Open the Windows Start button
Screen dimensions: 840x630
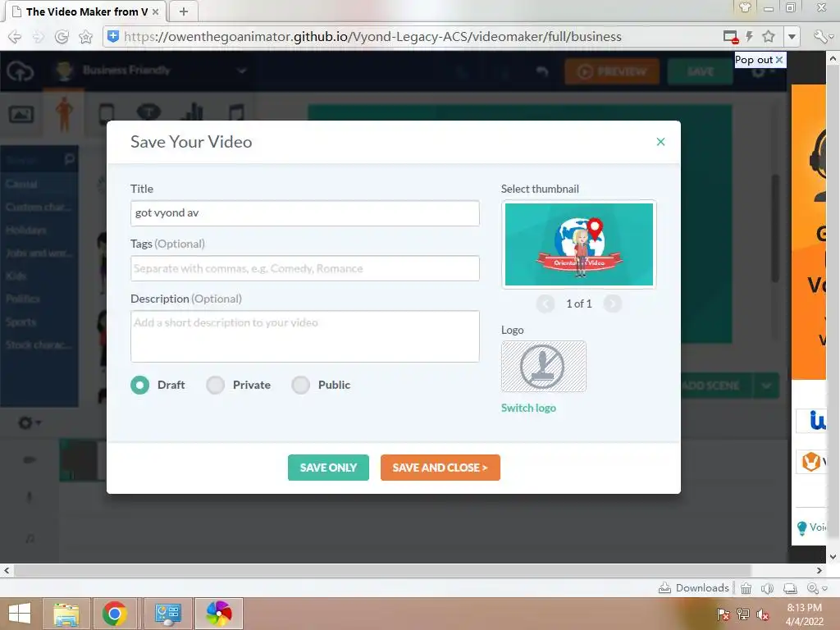(20, 614)
